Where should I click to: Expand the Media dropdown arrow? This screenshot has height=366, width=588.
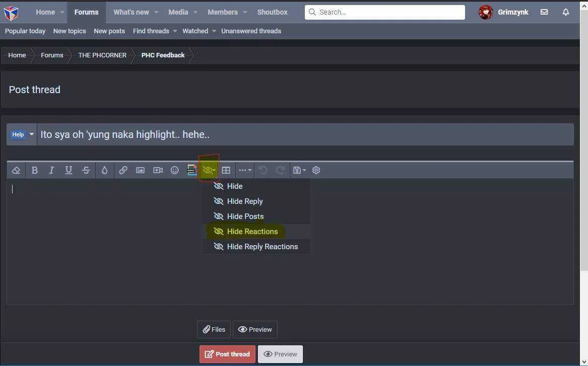click(195, 13)
